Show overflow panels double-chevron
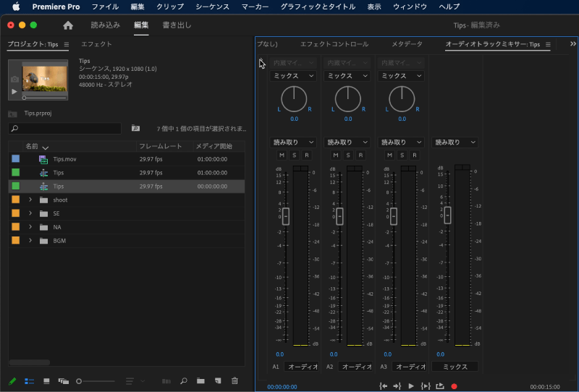This screenshot has width=579, height=392. pyautogui.click(x=572, y=43)
